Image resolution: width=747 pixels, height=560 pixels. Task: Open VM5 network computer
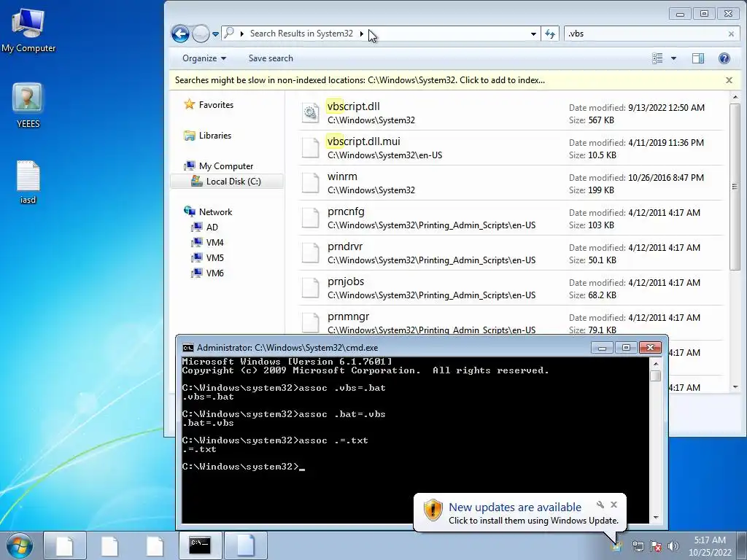(x=207, y=257)
